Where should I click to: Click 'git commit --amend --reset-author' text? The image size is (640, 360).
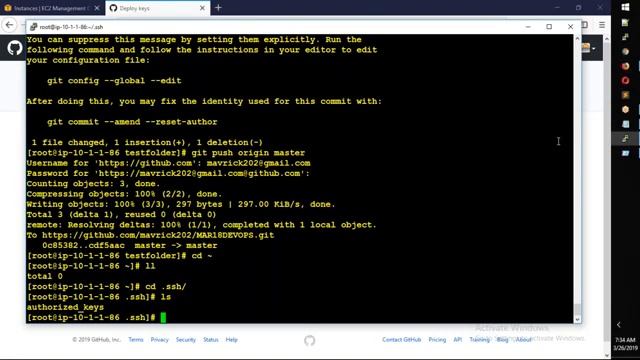pyautogui.click(x=132, y=122)
